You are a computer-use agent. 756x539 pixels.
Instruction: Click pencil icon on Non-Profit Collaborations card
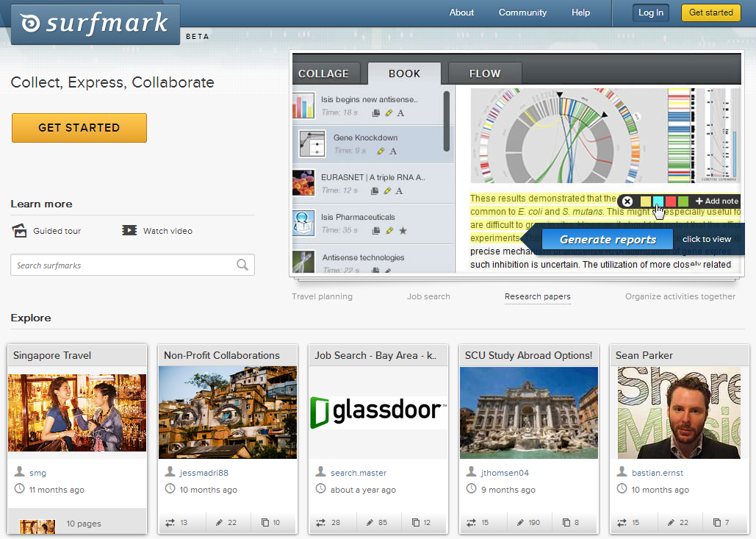point(220,523)
